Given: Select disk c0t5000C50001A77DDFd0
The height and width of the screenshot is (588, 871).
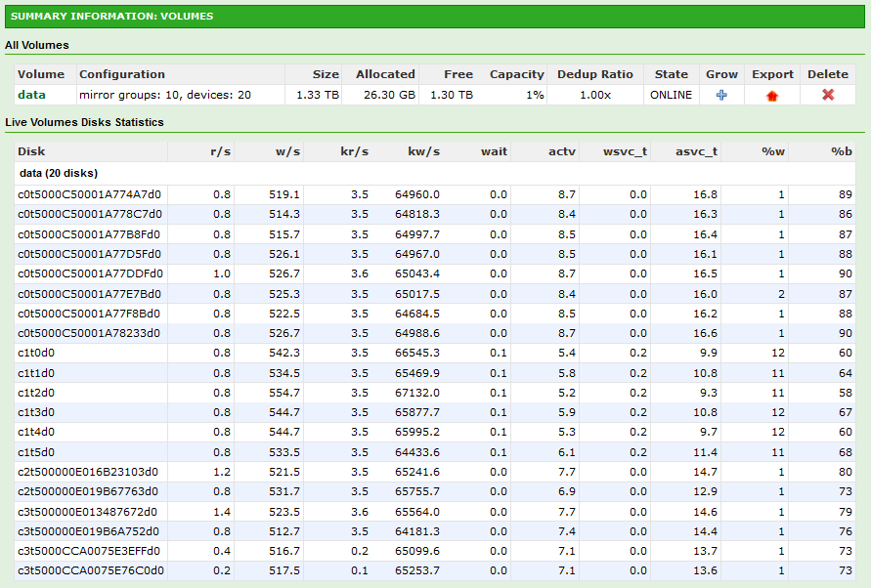Looking at the screenshot, I should pos(91,273).
